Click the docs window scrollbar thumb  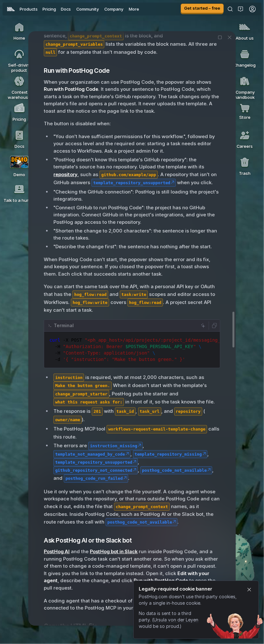pyautogui.click(x=233, y=329)
